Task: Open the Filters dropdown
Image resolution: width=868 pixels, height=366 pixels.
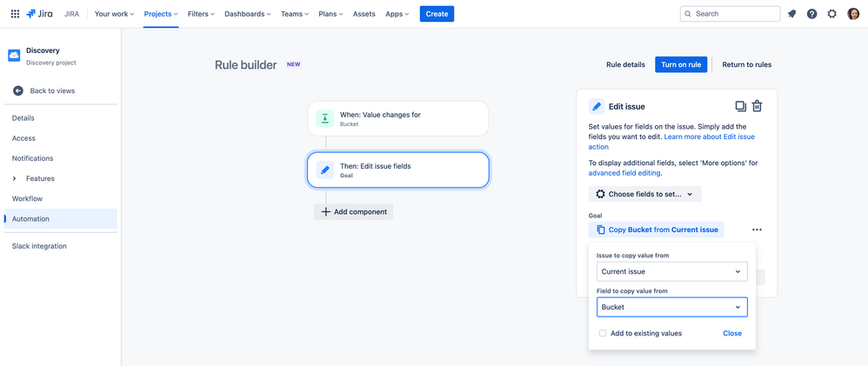Action: coord(202,14)
